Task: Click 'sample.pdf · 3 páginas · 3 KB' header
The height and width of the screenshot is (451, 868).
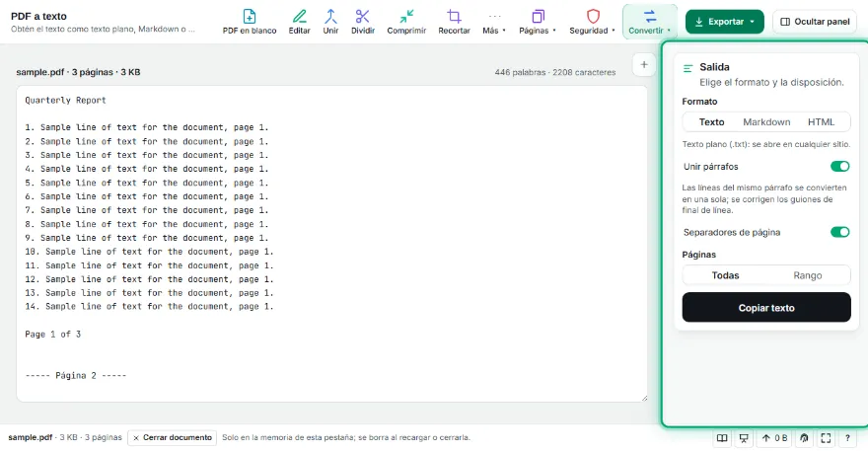Action: pyautogui.click(x=78, y=72)
